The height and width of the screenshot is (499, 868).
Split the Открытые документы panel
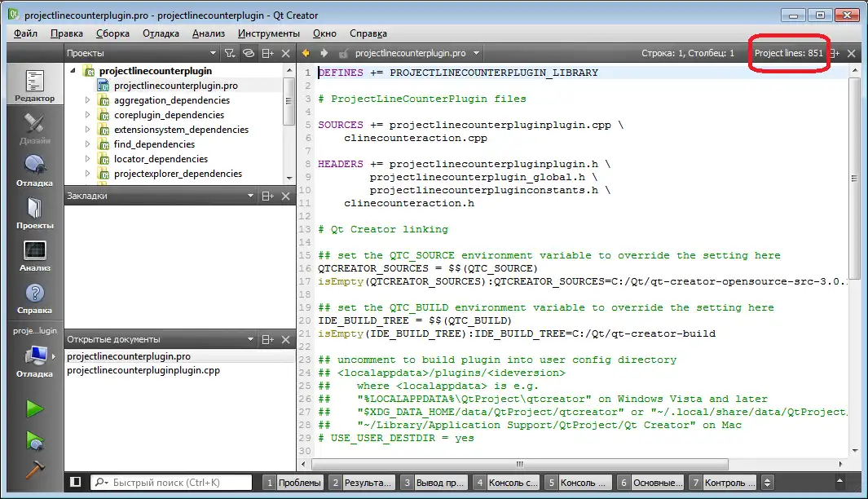pos(268,339)
